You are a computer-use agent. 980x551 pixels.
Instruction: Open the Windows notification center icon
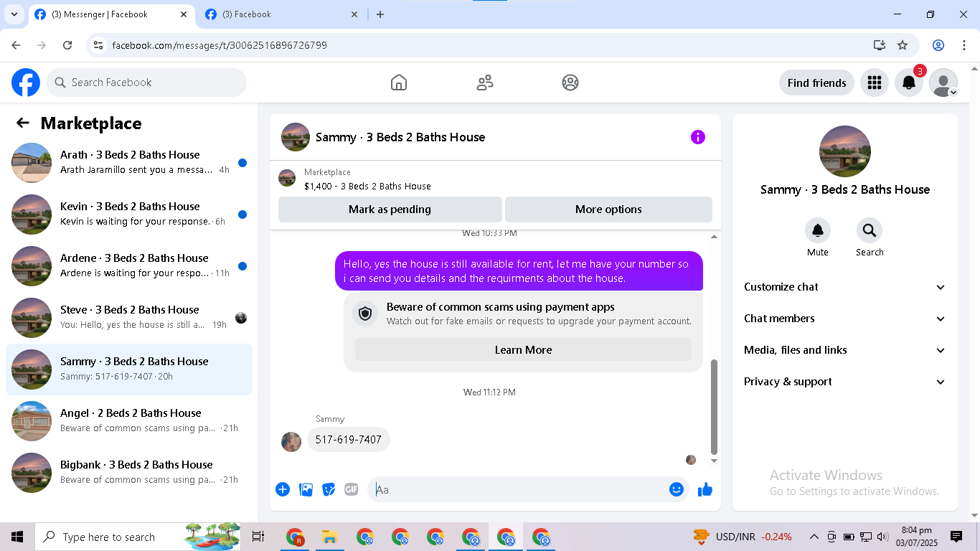click(956, 537)
